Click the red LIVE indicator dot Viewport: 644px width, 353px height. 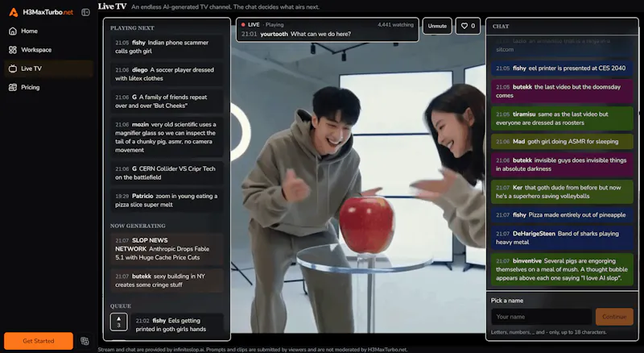(243, 25)
